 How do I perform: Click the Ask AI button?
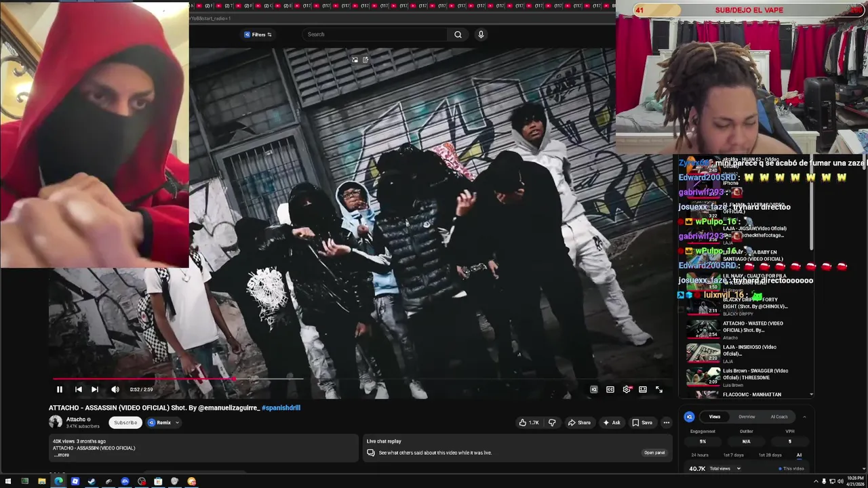[612, 422]
